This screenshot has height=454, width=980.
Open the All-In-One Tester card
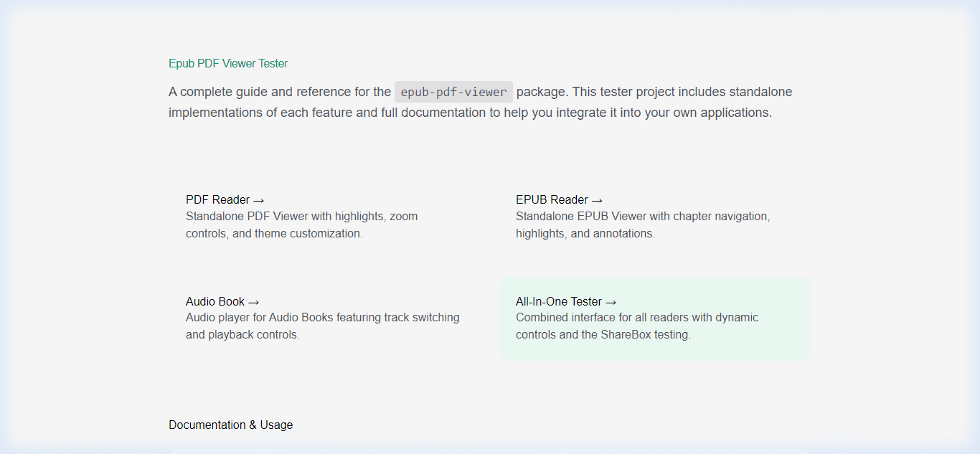click(655, 318)
